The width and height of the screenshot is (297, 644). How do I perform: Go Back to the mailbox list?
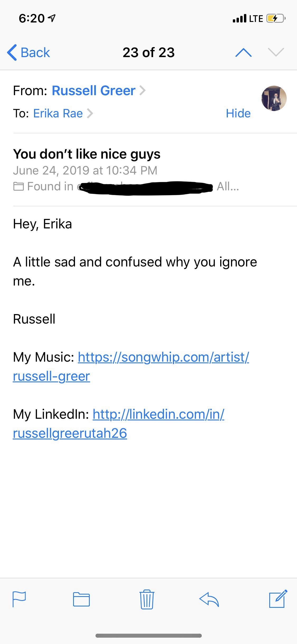29,52
